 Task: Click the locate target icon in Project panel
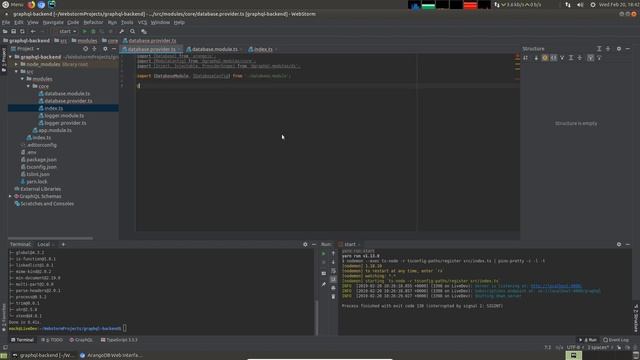(85, 49)
